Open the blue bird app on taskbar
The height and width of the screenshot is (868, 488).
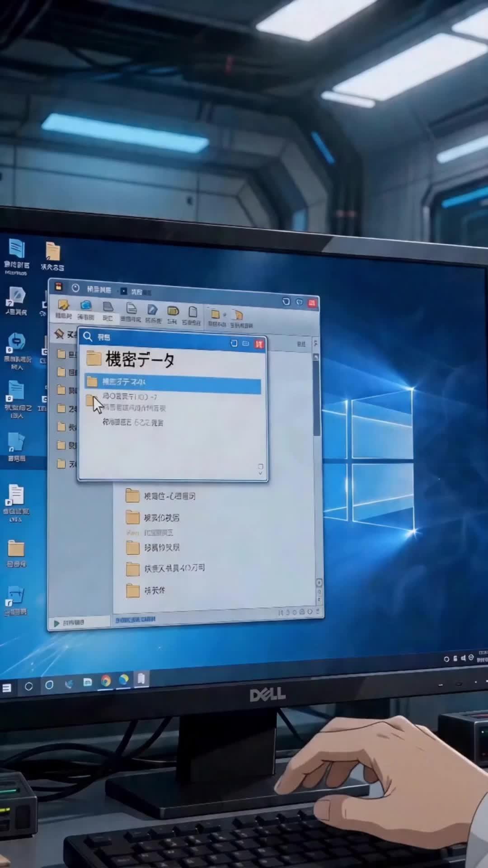coord(69,684)
